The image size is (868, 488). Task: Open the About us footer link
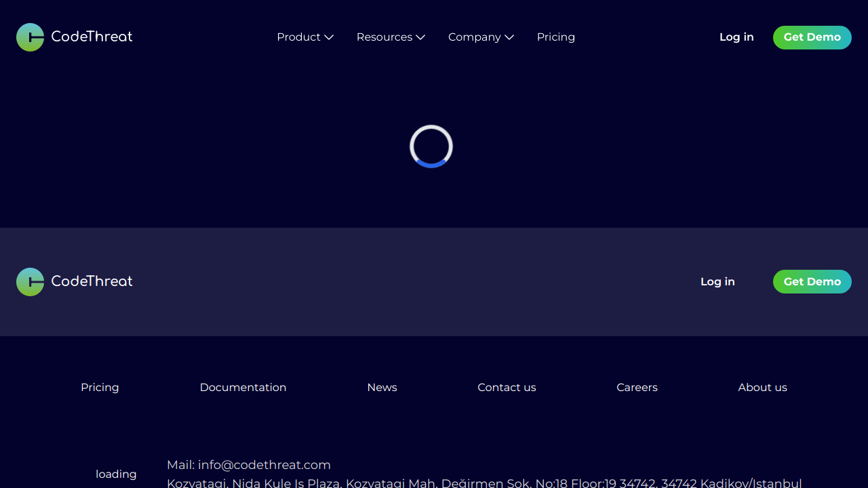coord(762,388)
